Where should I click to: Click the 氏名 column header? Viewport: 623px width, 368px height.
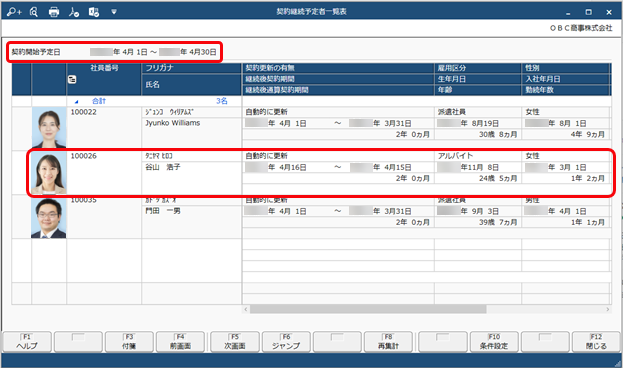tap(192, 85)
